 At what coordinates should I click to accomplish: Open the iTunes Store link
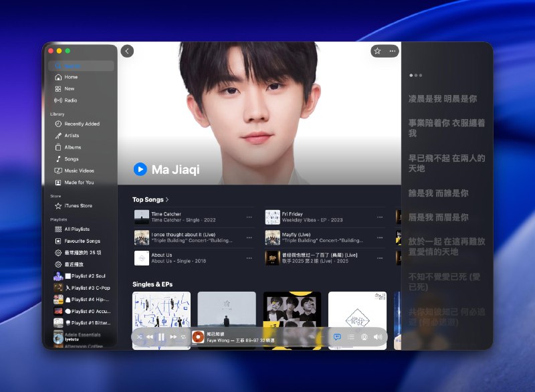point(78,206)
